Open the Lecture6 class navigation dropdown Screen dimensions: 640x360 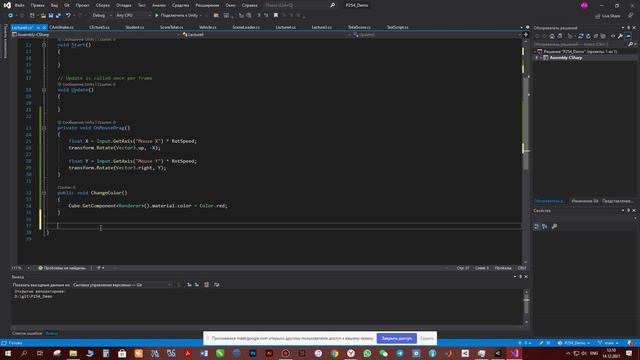coord(267,35)
